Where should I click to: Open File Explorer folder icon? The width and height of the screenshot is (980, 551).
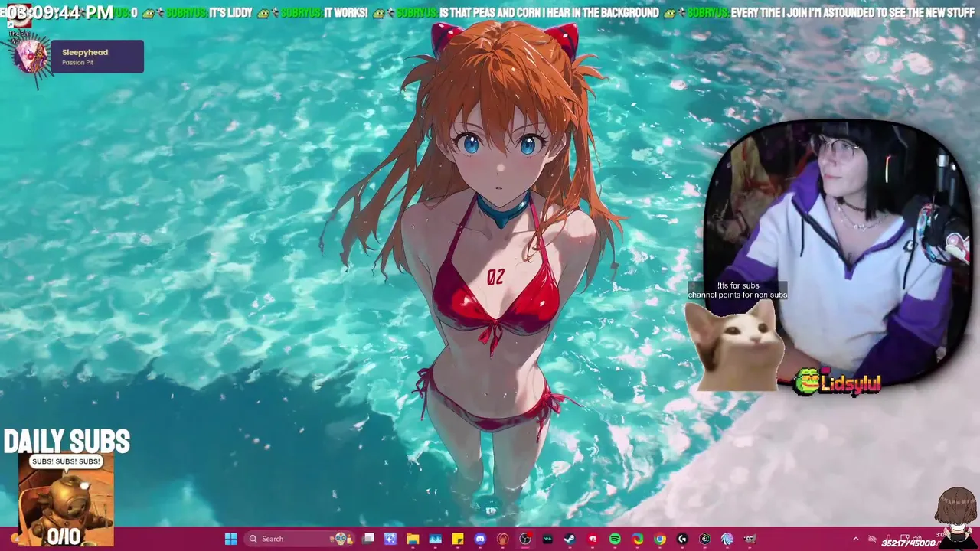click(x=413, y=539)
